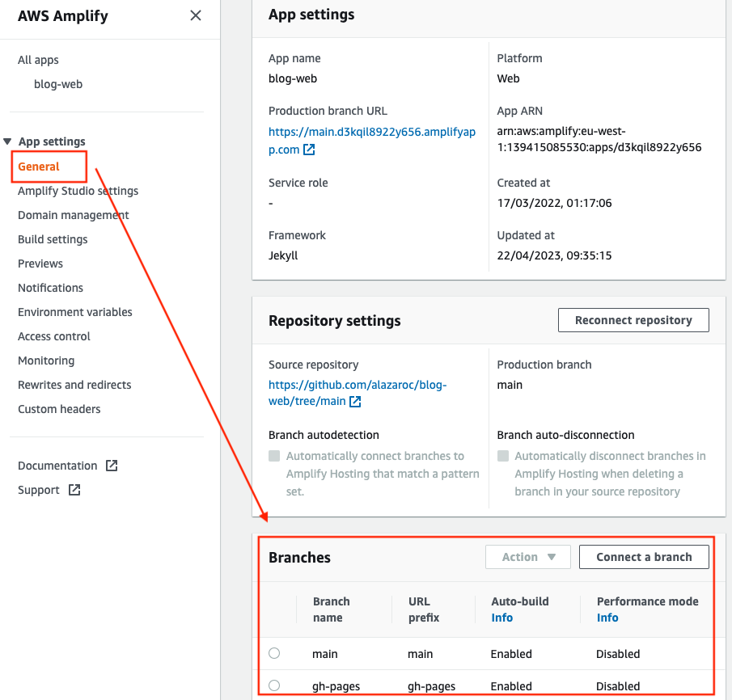This screenshot has height=700, width=732.
Task: Click the Support external link icon
Action: (x=74, y=490)
